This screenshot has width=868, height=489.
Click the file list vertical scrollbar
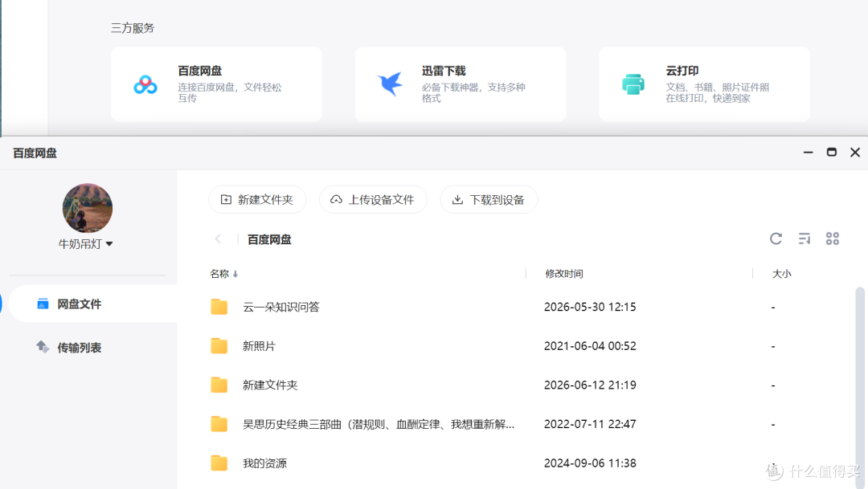pos(860,387)
